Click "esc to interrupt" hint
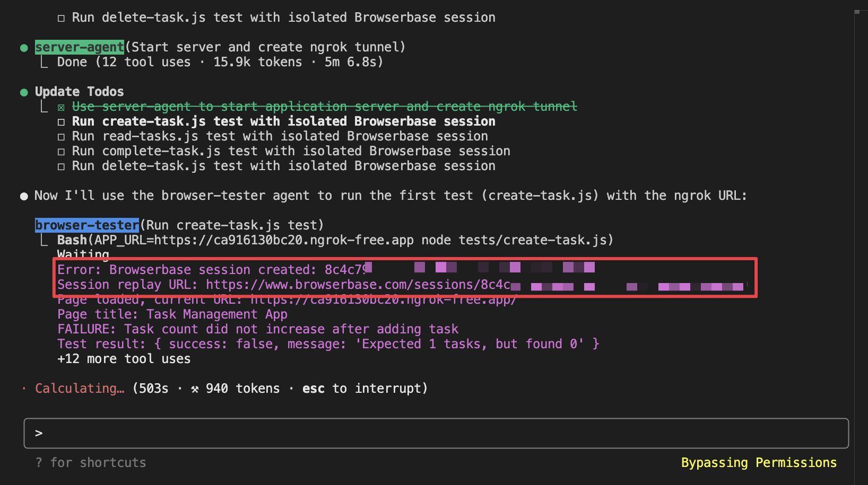868x485 pixels. point(365,389)
